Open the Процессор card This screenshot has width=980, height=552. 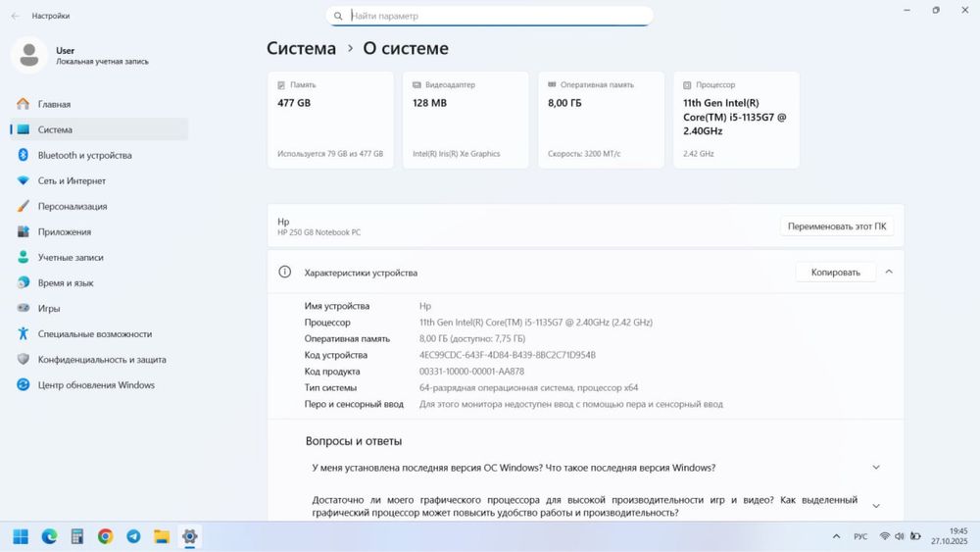(x=736, y=120)
